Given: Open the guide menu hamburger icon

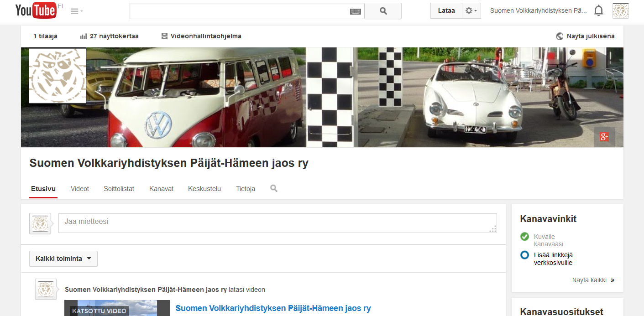Looking at the screenshot, I should click(x=76, y=11).
